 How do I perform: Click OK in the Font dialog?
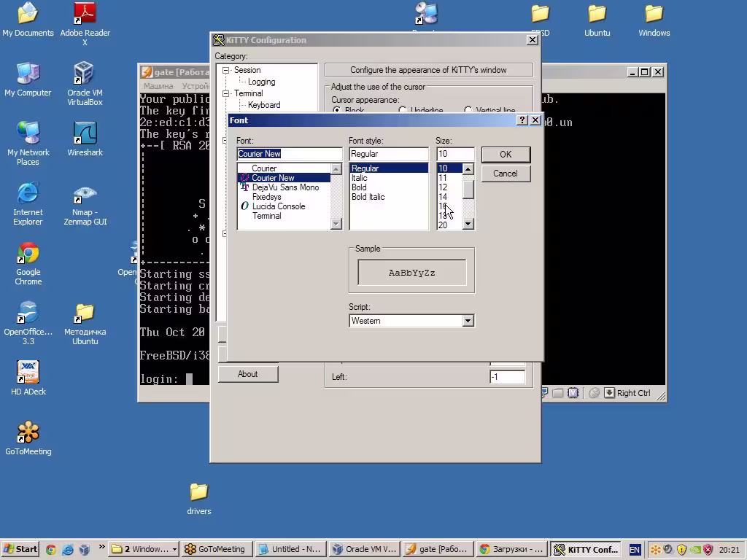pos(506,155)
